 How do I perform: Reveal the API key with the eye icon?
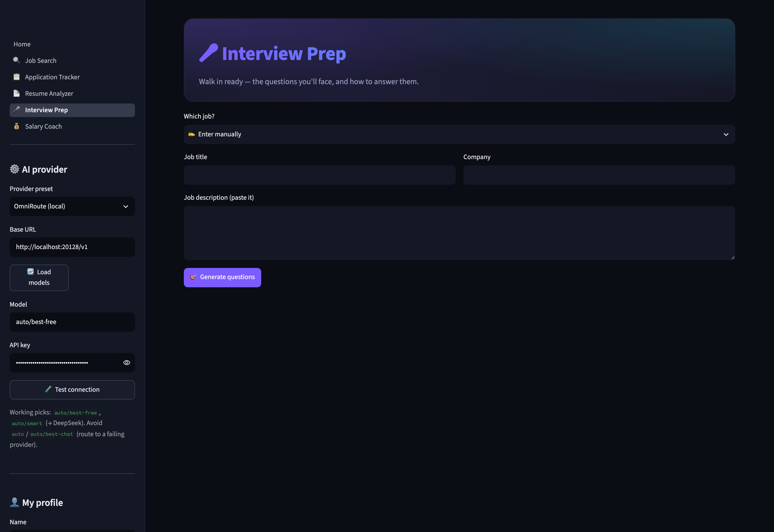pyautogui.click(x=127, y=363)
